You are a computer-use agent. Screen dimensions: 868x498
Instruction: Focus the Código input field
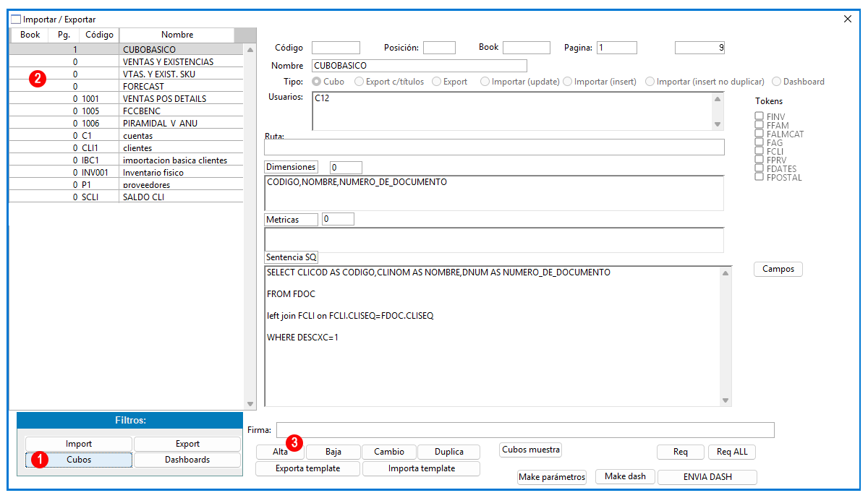click(x=336, y=48)
